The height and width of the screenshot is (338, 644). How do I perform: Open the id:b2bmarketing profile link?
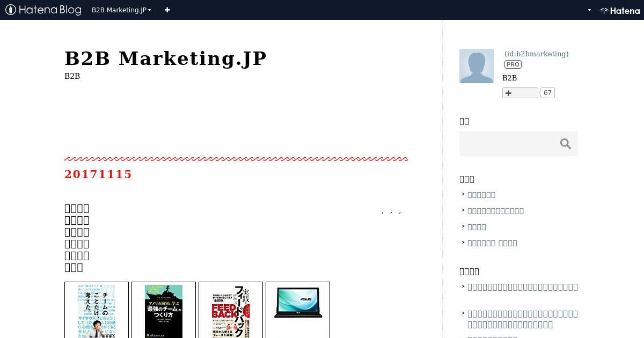(x=536, y=54)
